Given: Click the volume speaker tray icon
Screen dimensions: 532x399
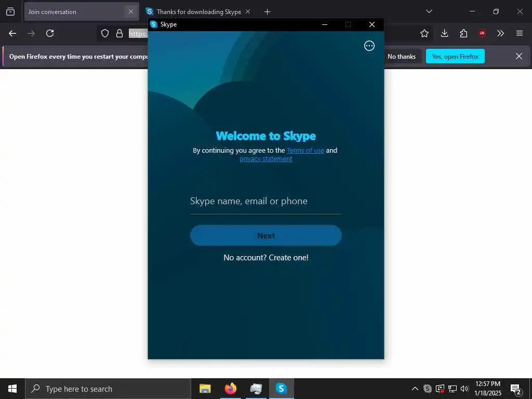Looking at the screenshot, I should coord(464,389).
